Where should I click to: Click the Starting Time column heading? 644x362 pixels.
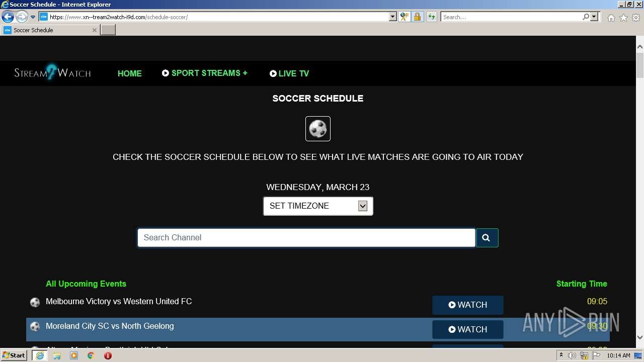(582, 284)
